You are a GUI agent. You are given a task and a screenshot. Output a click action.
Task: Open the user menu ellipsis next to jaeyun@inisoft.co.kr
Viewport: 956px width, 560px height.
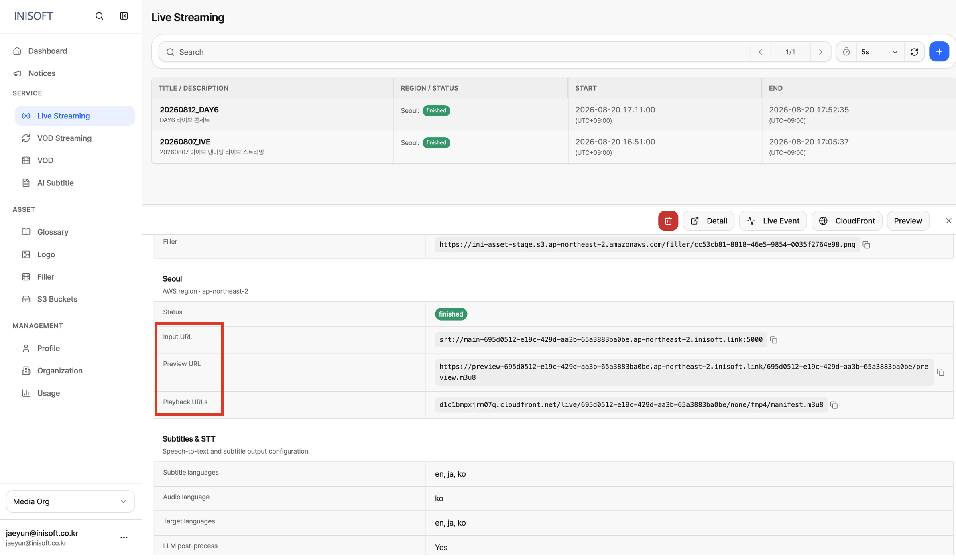(x=124, y=538)
